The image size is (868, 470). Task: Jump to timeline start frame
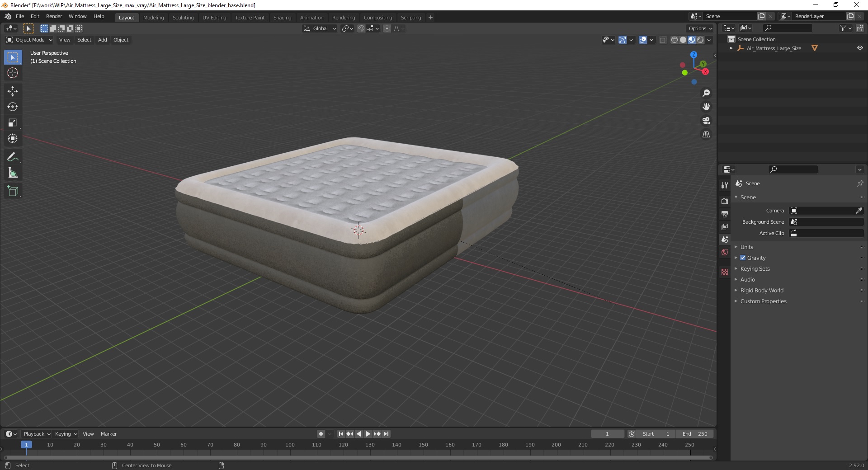341,434
